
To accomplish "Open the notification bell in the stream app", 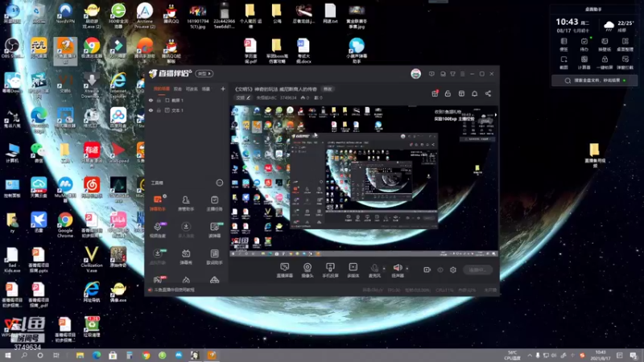I will tap(474, 93).
